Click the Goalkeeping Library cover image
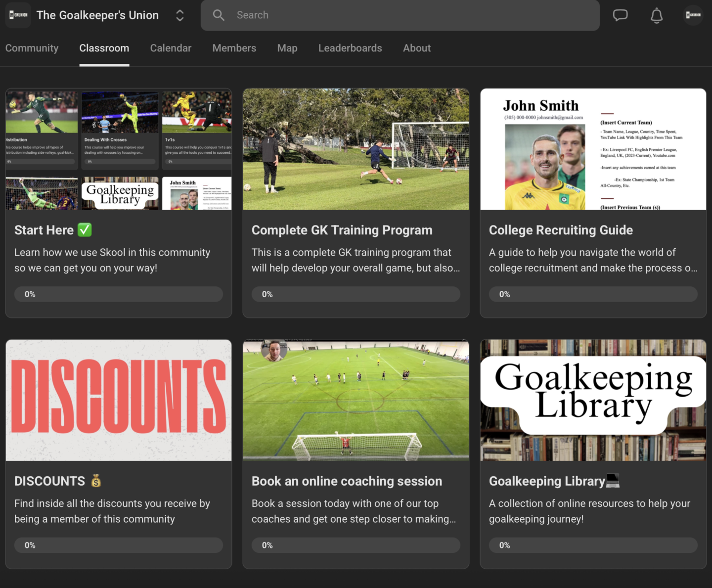Image resolution: width=712 pixels, height=588 pixels. pyautogui.click(x=593, y=400)
